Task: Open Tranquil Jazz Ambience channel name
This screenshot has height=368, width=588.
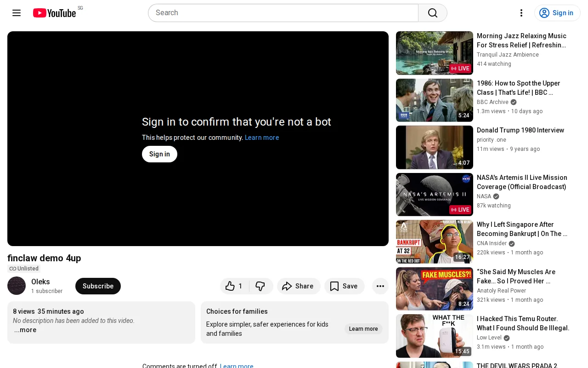Action: 508,55
